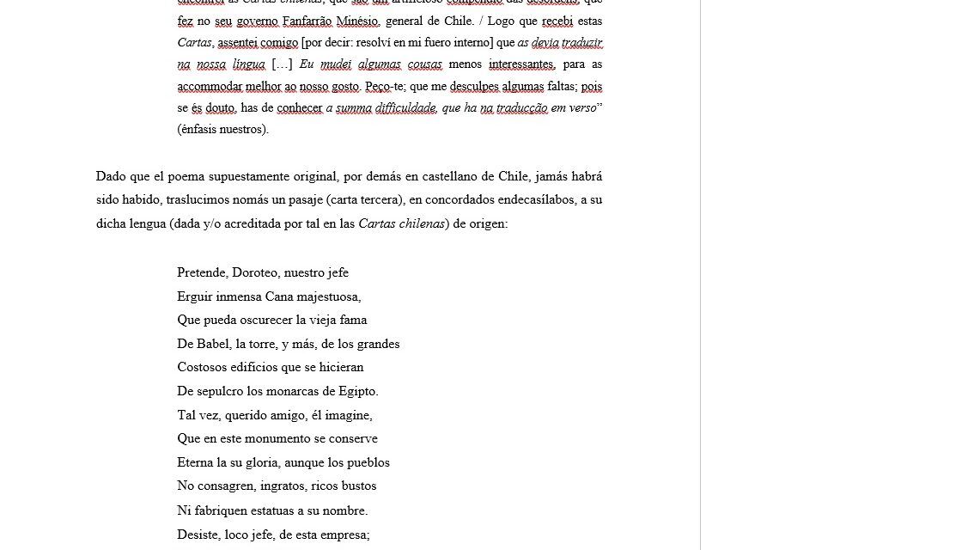Click the underlined word "accommodar"
Viewport: 980px width, 550px height.
coord(210,86)
